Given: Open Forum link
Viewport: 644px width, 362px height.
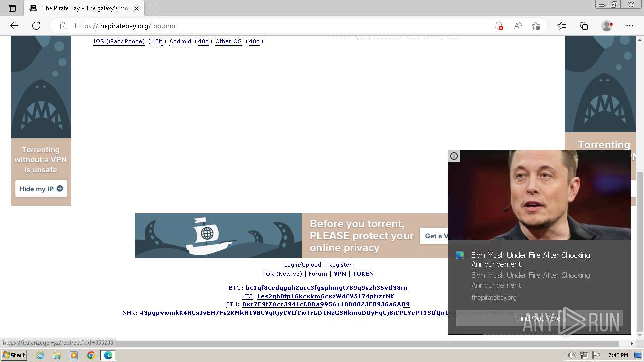Looking at the screenshot, I should tap(317, 274).
